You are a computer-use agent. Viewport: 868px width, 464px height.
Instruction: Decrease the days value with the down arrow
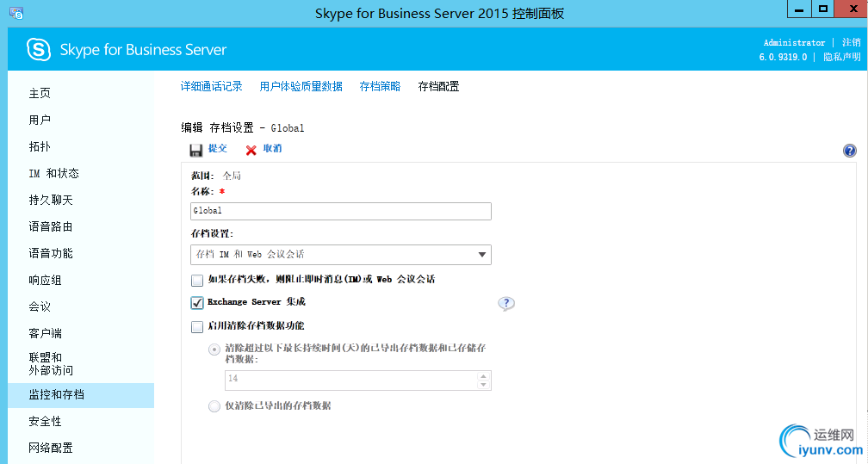pyautogui.click(x=483, y=385)
